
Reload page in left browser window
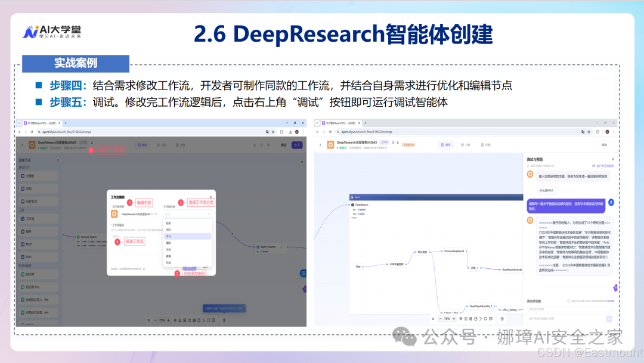32,132
